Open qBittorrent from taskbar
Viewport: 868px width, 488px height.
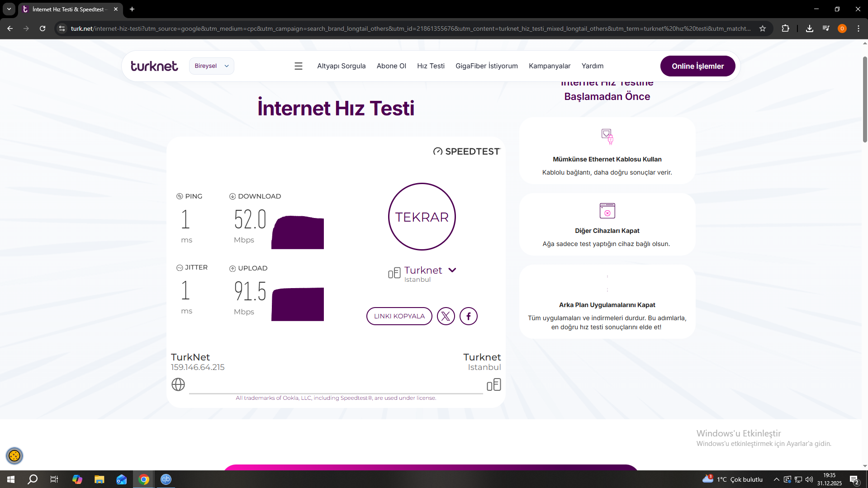pyautogui.click(x=166, y=479)
